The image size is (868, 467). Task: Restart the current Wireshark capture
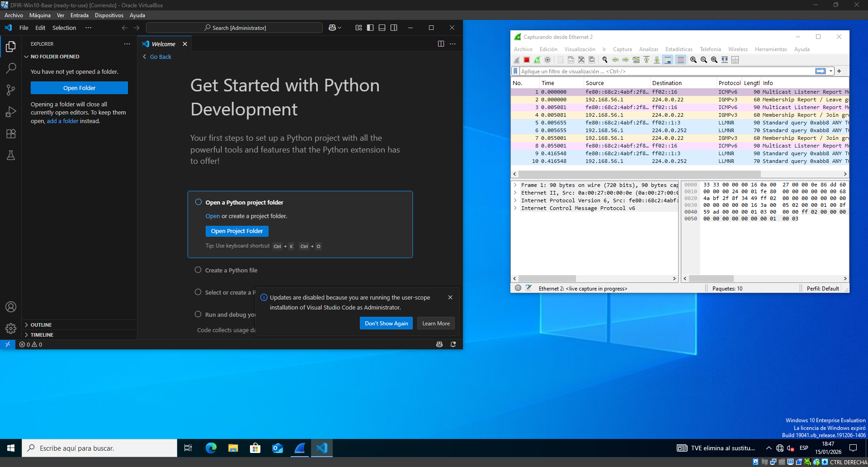coord(537,60)
